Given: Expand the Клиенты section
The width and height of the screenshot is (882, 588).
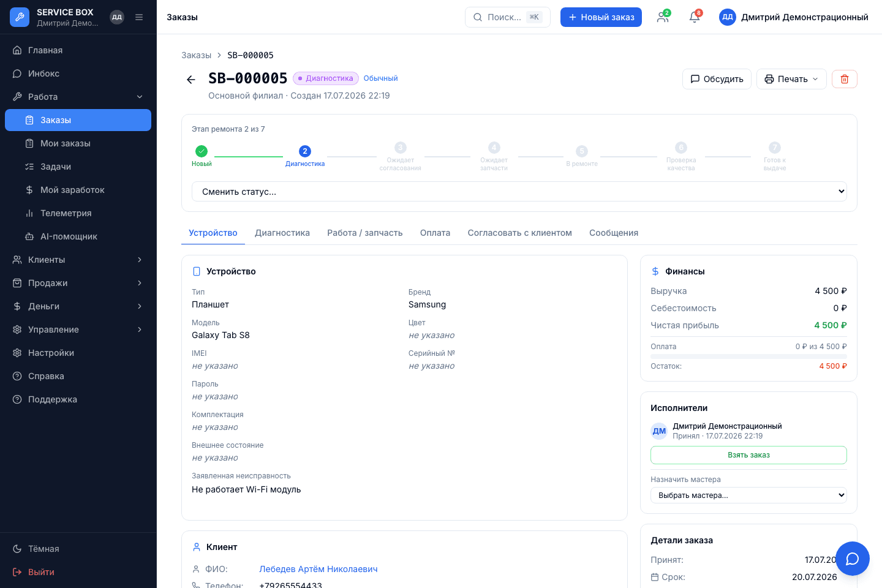Looking at the screenshot, I should coord(78,260).
